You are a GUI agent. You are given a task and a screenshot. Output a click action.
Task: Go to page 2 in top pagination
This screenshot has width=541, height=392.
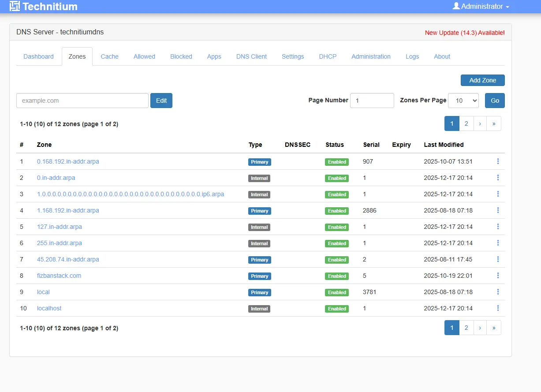pyautogui.click(x=466, y=124)
